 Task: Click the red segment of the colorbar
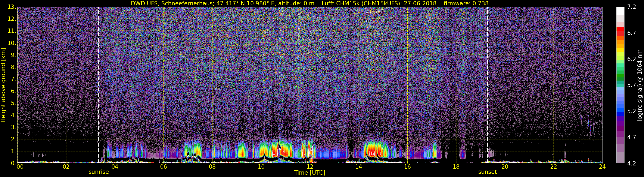click(620, 29)
